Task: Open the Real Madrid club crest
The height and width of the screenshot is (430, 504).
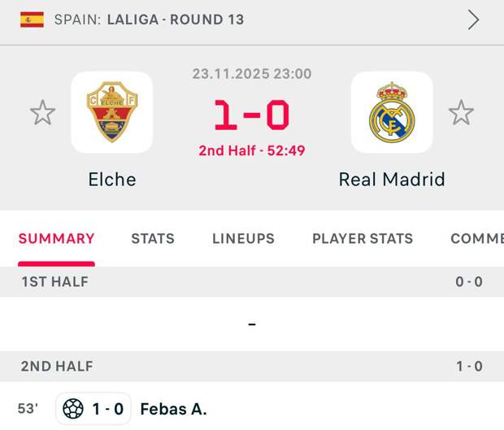Action: coord(392,113)
